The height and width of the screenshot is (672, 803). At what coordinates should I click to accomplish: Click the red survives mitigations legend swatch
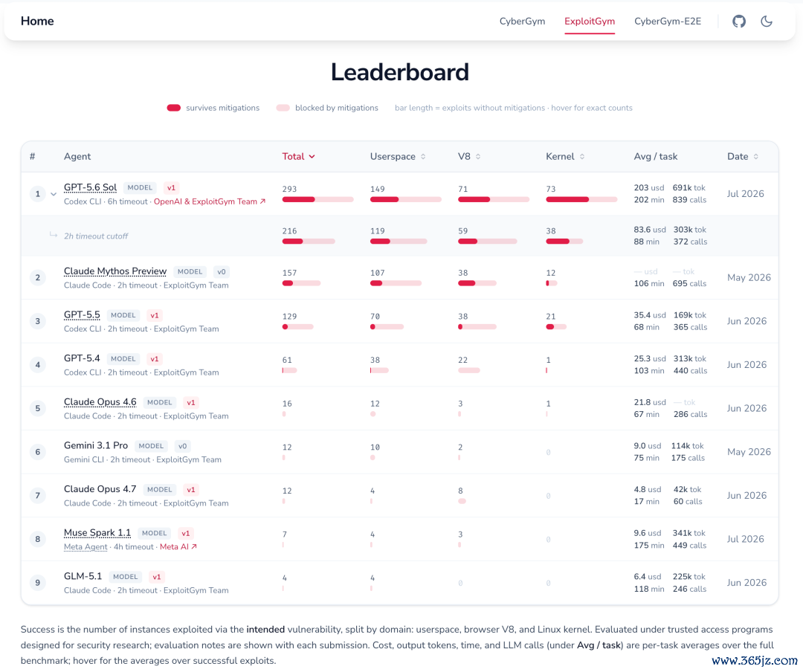tap(173, 108)
